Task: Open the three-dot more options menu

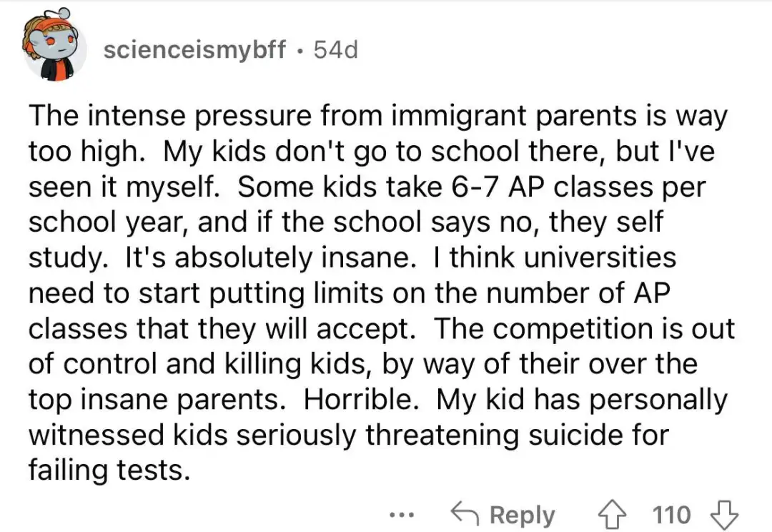Action: (405, 514)
